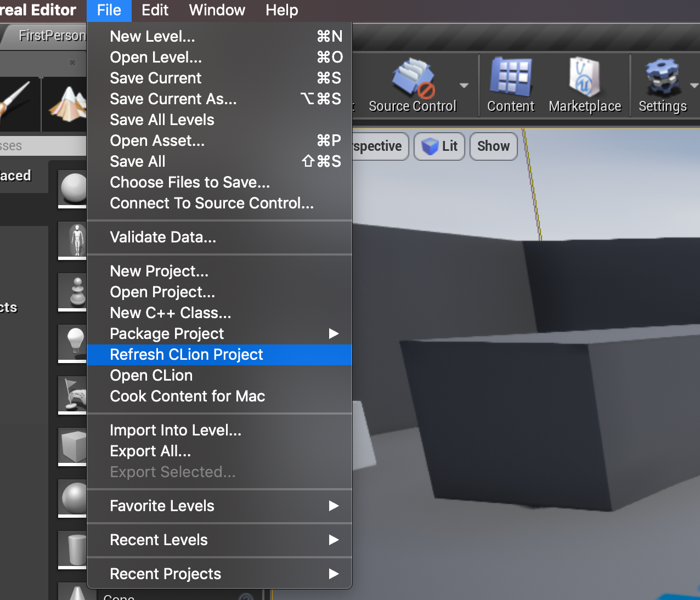The image size is (700, 600).
Task: Expand the Recent Projects submenu
Action: (x=219, y=574)
